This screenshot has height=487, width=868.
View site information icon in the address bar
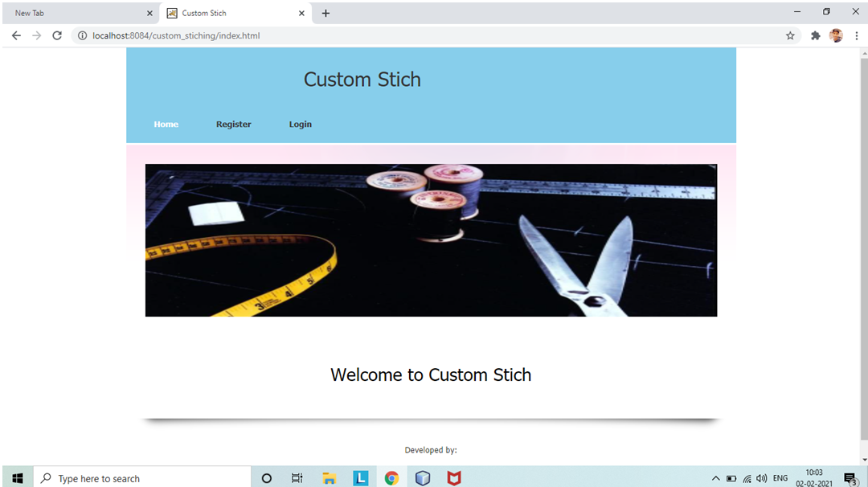click(82, 35)
